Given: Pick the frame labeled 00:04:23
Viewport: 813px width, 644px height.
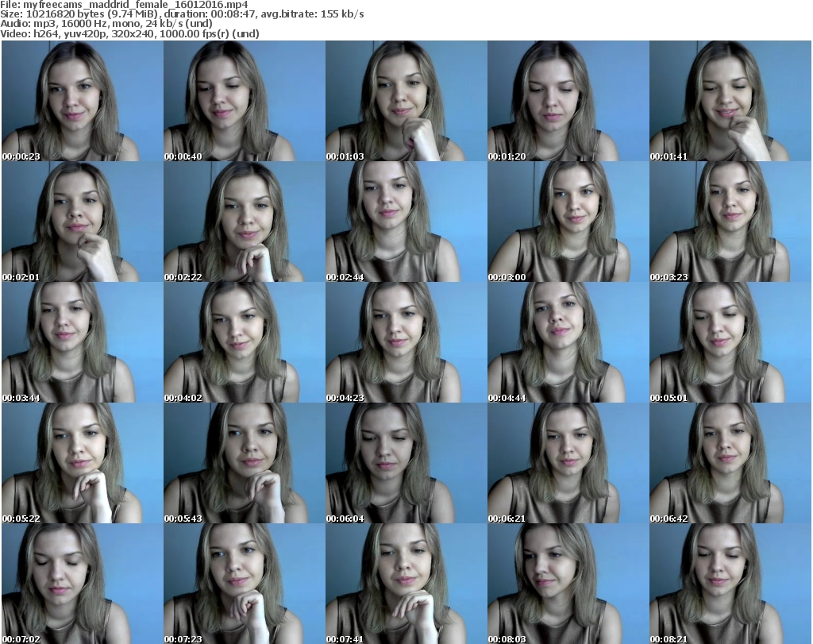Looking at the screenshot, I should pyautogui.click(x=406, y=342).
